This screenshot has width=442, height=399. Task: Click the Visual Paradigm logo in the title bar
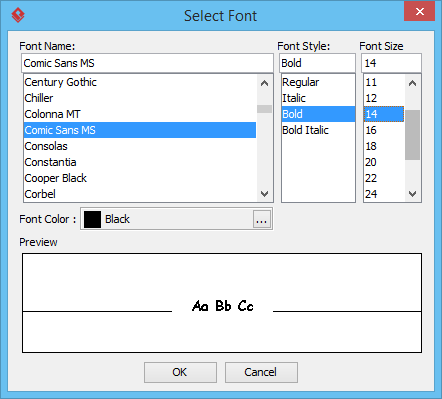(x=18, y=15)
